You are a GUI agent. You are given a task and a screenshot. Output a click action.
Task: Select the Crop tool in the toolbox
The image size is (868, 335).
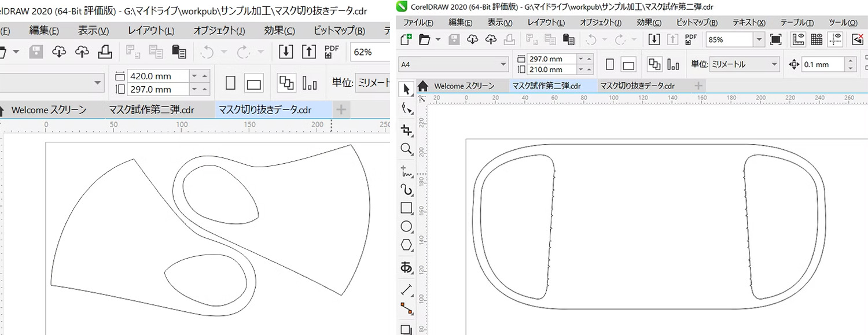point(406,129)
